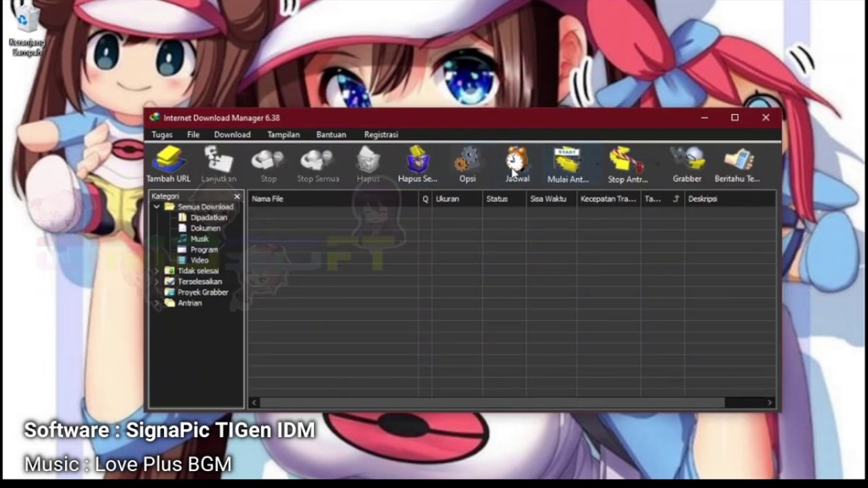Expand the Antrian tree node

(x=157, y=303)
